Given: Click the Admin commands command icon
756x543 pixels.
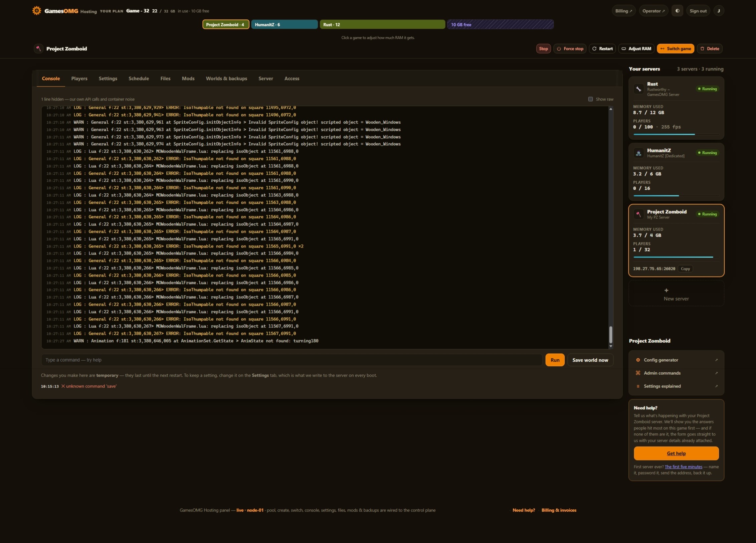Looking at the screenshot, I should (638, 373).
